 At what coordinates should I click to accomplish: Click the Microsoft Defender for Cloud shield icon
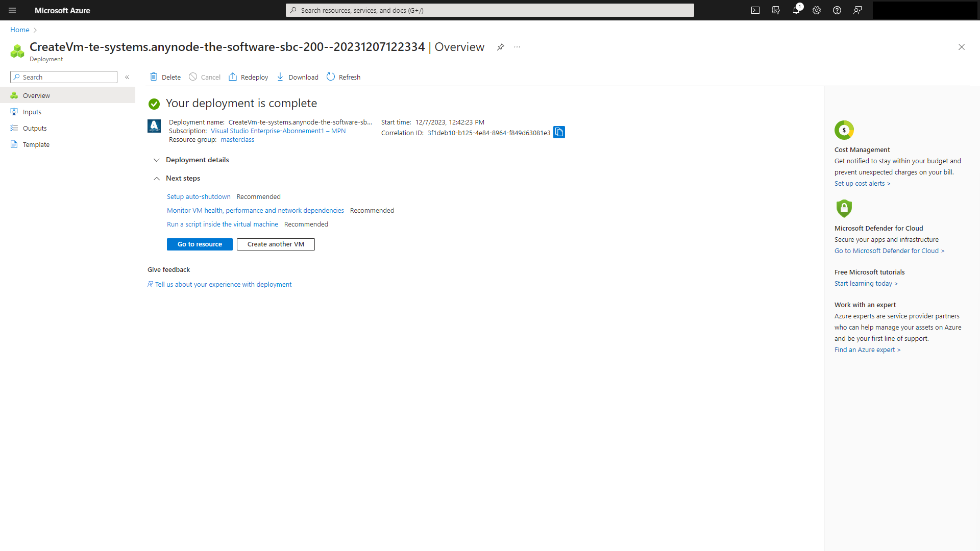tap(844, 208)
